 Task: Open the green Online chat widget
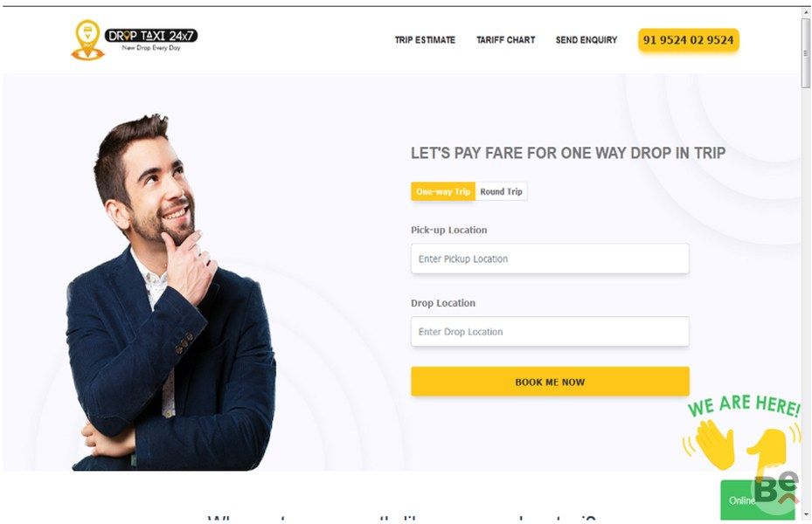click(x=757, y=500)
